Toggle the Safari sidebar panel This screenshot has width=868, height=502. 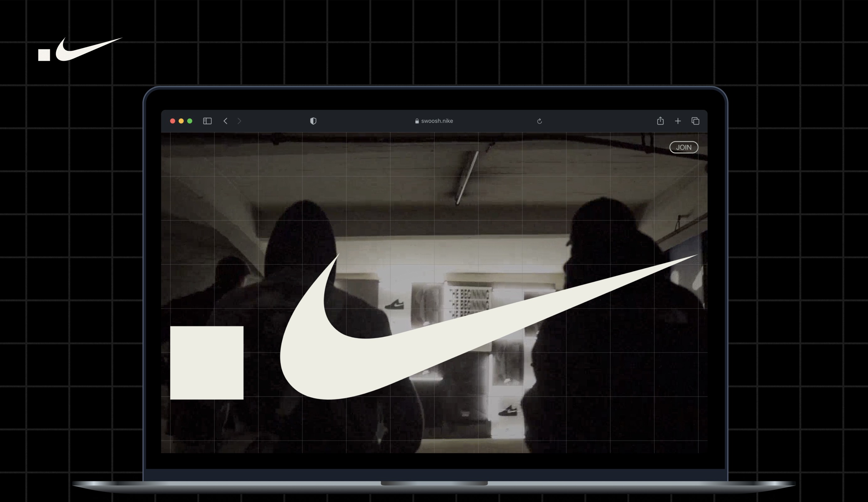point(207,121)
